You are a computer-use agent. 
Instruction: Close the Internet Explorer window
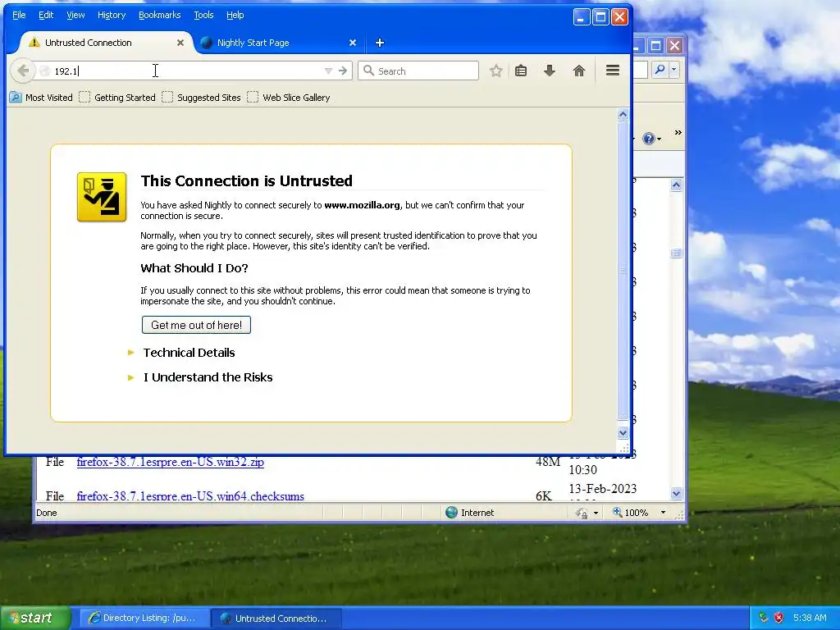point(675,46)
